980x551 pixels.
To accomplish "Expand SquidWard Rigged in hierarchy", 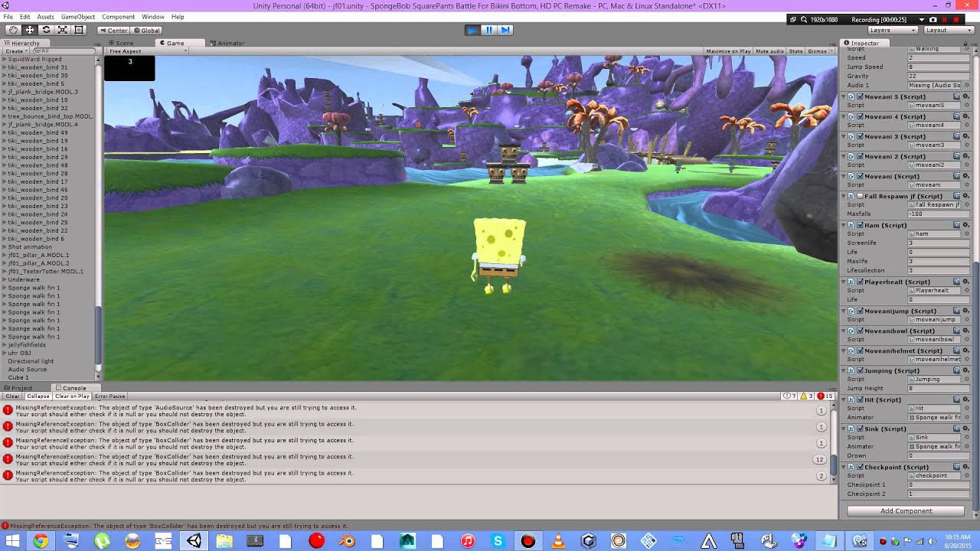I will (5, 59).
